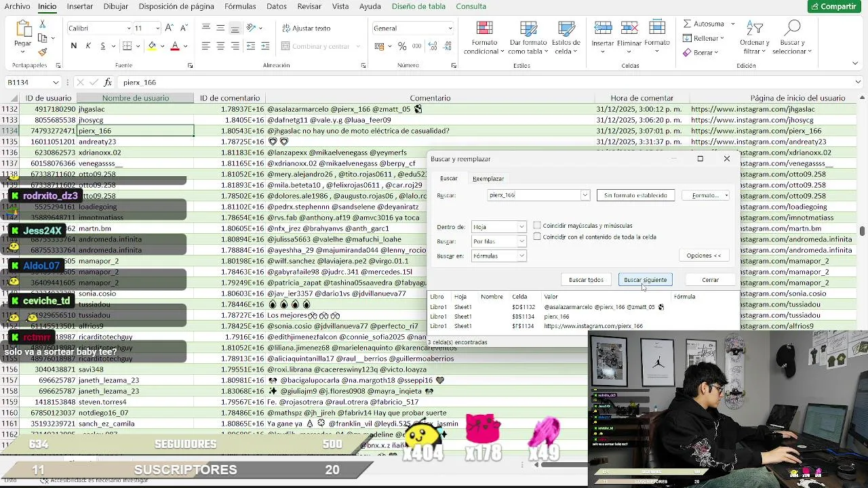Open the font size 11 dropdown

pos(157,28)
